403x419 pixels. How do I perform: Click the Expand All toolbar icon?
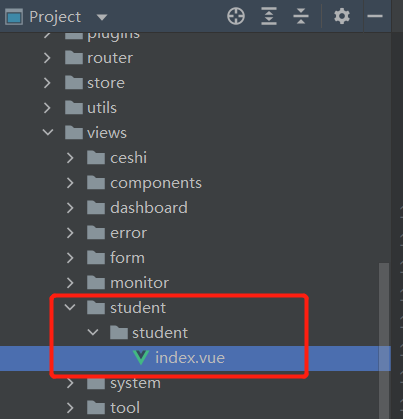click(269, 16)
